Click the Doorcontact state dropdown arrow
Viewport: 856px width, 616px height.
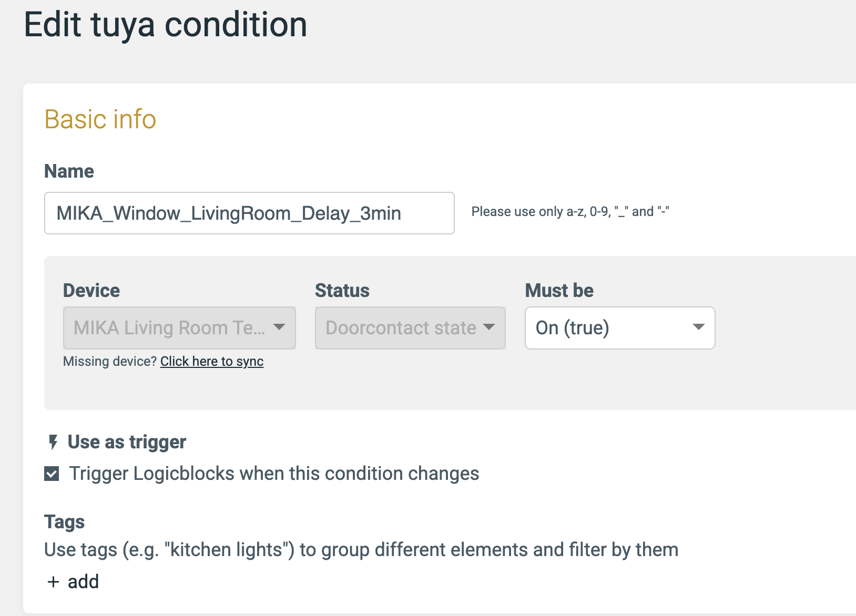click(489, 327)
